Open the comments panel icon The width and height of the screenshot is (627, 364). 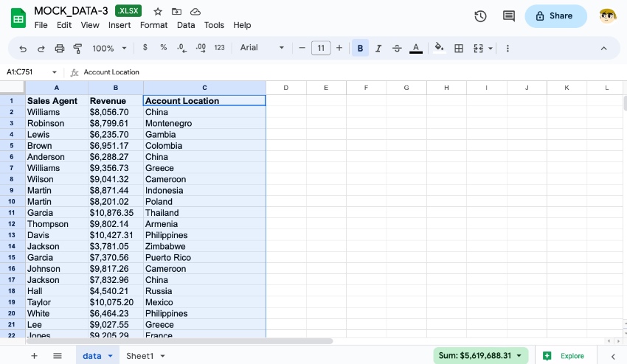point(509,16)
